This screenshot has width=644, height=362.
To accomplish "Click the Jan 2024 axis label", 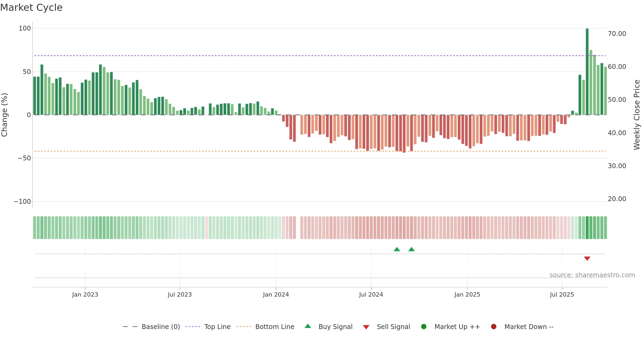I will coord(276,294).
